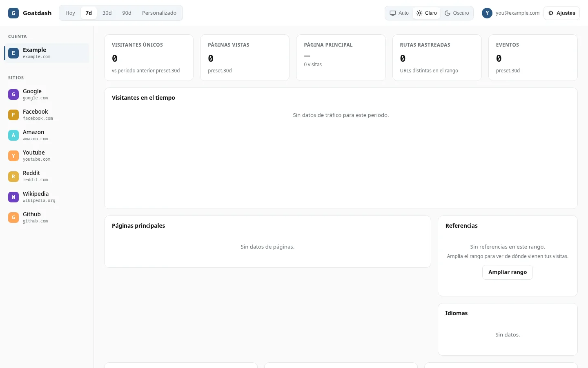
Task: Open the facebook.com domain text in sidebar
Action: point(38,119)
